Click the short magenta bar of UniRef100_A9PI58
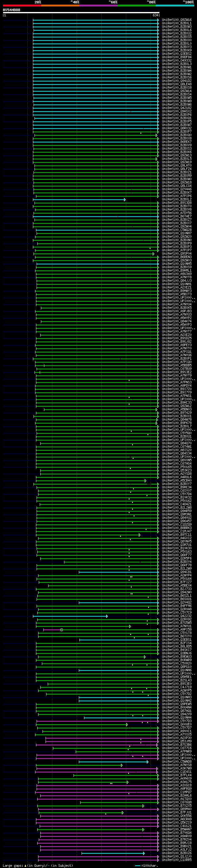 (x=53, y=630)
